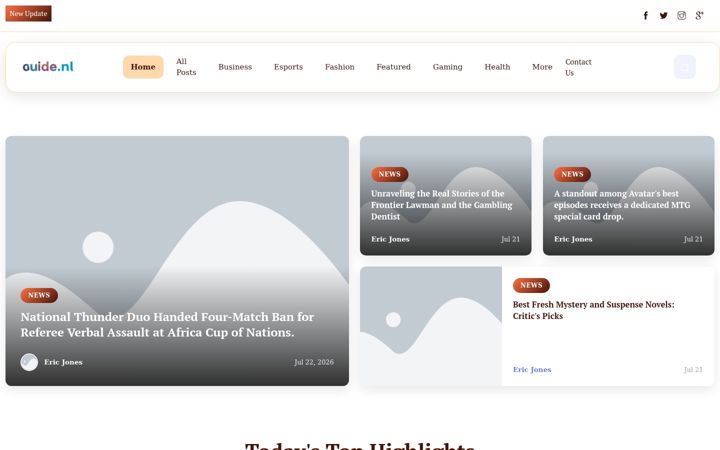Open the Facebook social icon
The image size is (720, 450).
646,16
